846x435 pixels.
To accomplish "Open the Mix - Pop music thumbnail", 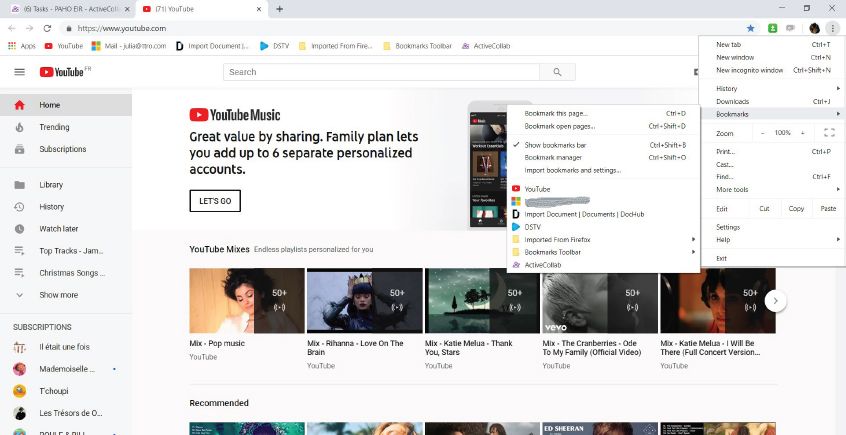I will (x=246, y=300).
